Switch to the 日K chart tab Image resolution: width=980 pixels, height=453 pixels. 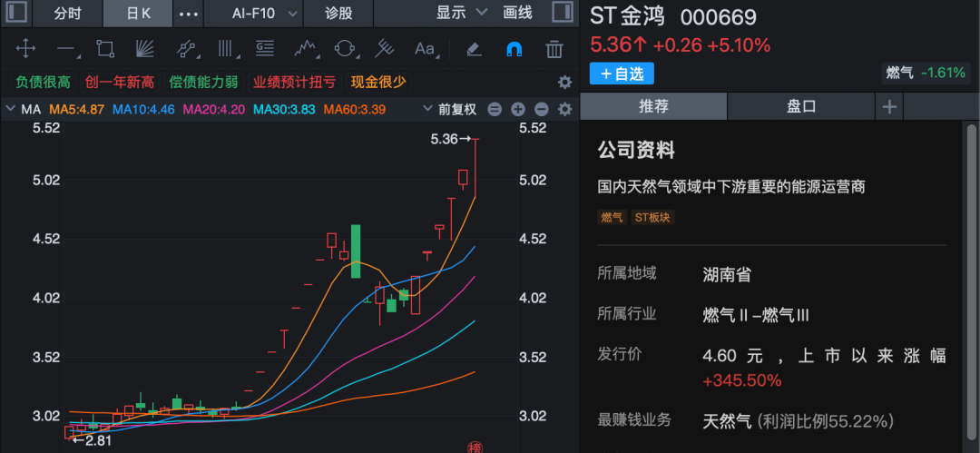coord(138,13)
